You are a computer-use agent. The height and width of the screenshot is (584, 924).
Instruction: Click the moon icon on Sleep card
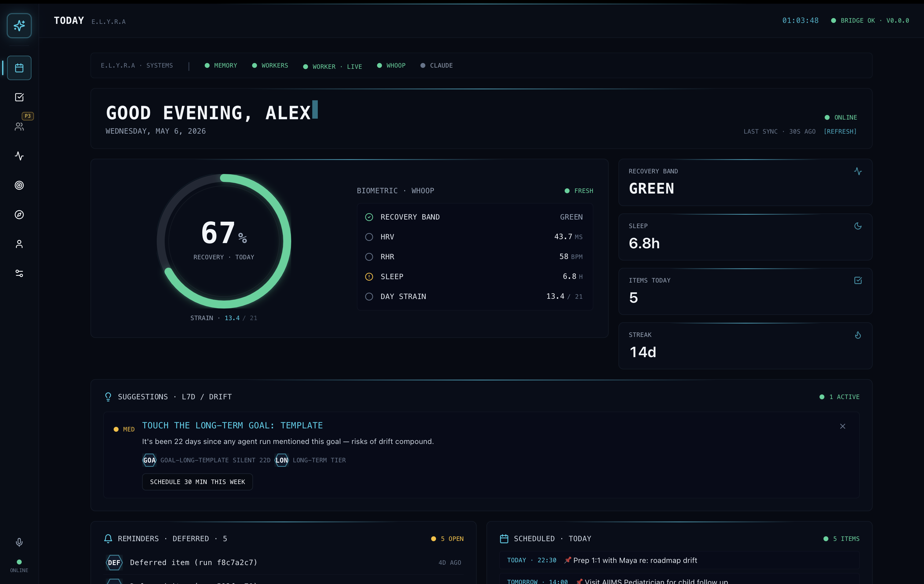[858, 226]
